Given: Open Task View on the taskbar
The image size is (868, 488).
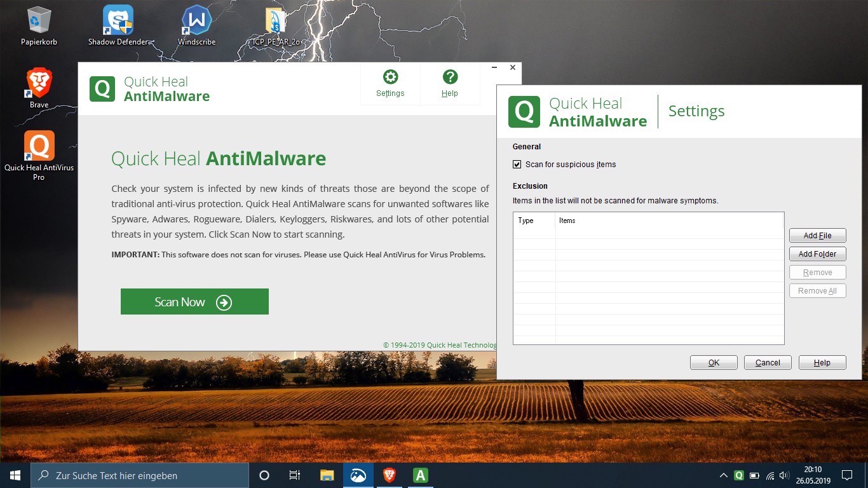Looking at the screenshot, I should [x=295, y=475].
